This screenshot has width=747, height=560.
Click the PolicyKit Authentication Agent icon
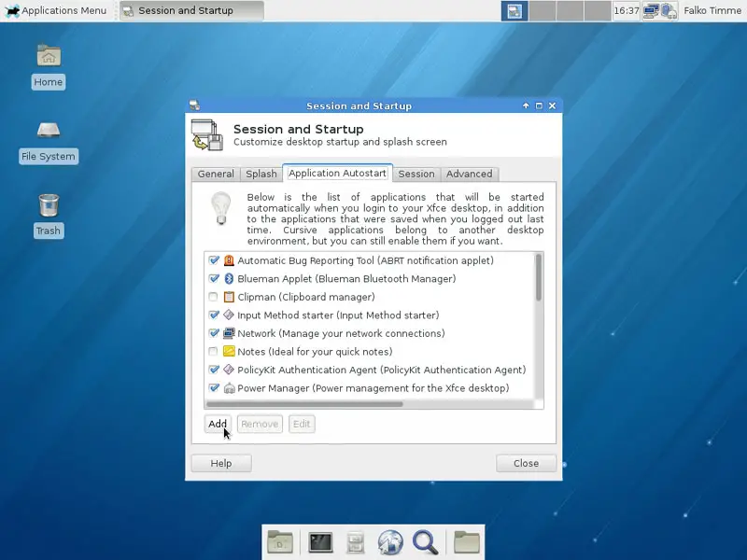coord(229,370)
